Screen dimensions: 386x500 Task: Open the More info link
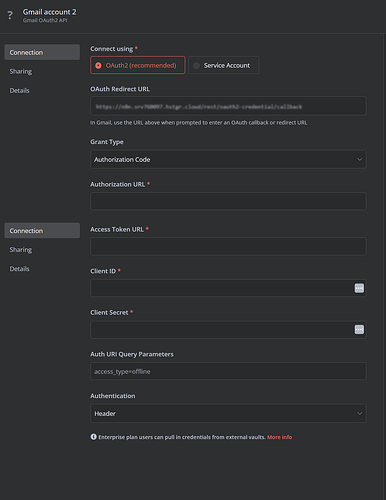[x=279, y=437]
